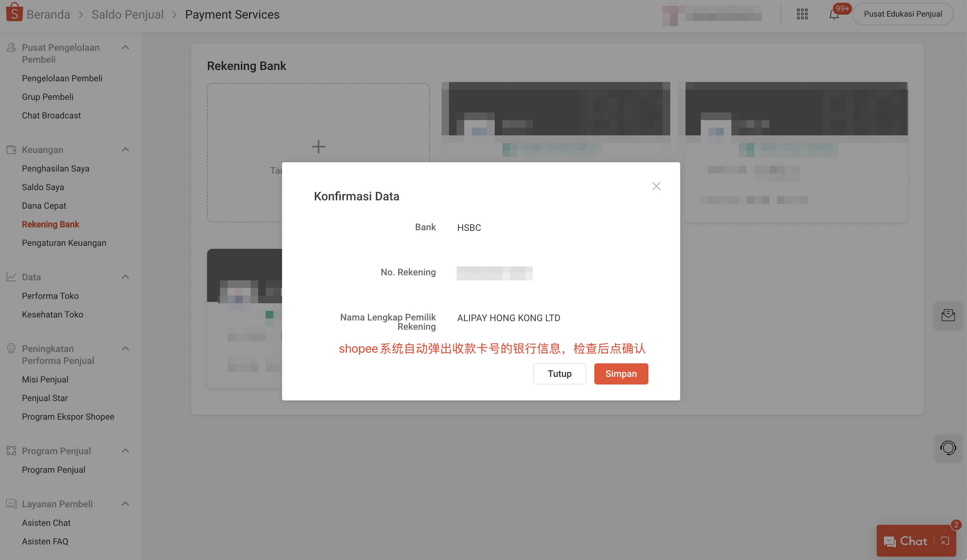The image size is (967, 560).
Task: Open Saldo Saya from the sidebar
Action: coord(43,187)
